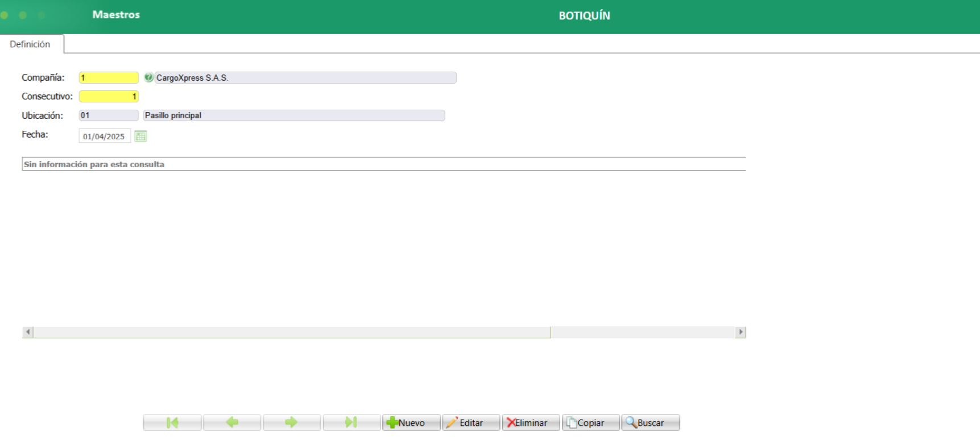Click the horizontal scrollbar left arrow
The height and width of the screenshot is (439, 980).
click(28, 332)
